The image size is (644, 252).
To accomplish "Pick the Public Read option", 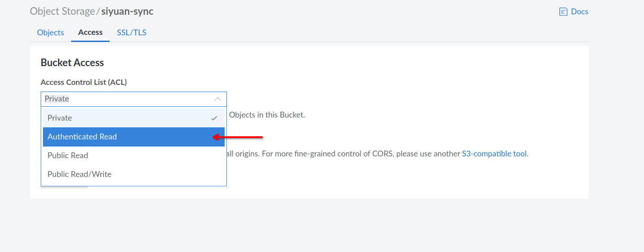I will point(68,155).
